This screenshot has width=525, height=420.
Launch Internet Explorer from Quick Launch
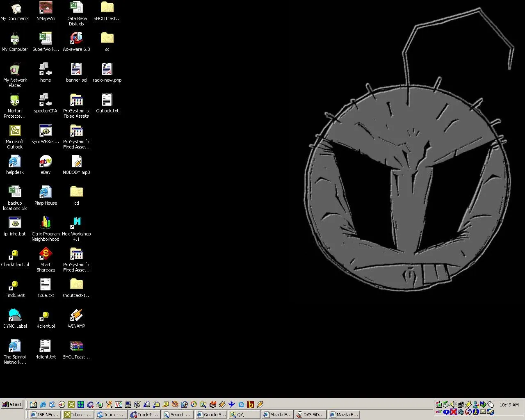coord(43,404)
